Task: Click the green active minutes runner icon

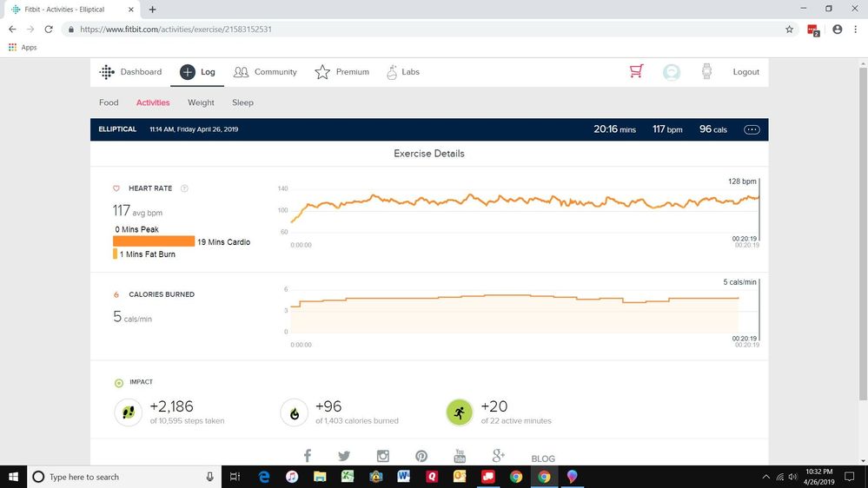Action: click(460, 412)
